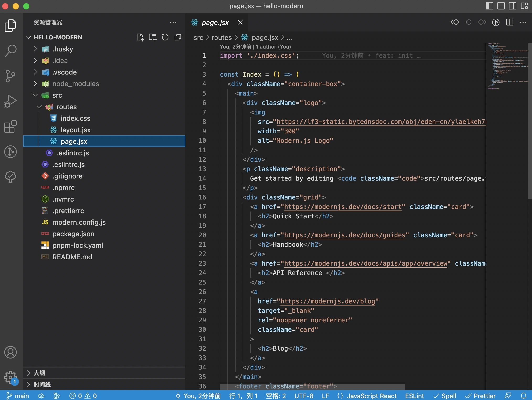The width and height of the screenshot is (532, 400).
Task: Open the Explorer view in activity bar
Action: pyautogui.click(x=10, y=25)
